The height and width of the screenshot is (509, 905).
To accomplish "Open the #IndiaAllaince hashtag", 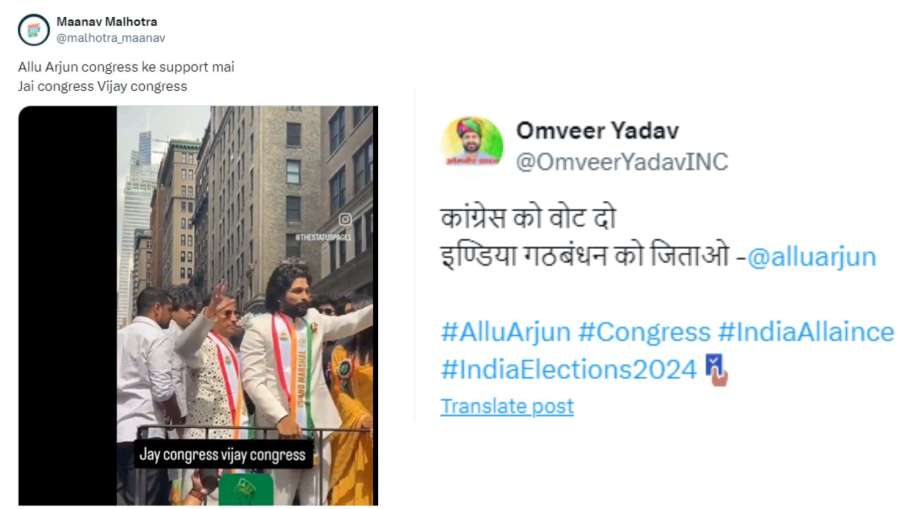I will coord(806,332).
